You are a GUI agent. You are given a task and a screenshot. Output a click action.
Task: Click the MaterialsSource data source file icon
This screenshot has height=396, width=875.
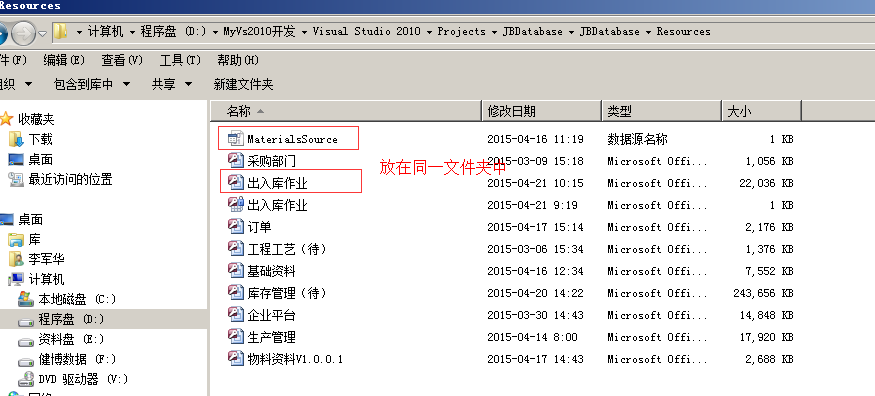pos(235,139)
